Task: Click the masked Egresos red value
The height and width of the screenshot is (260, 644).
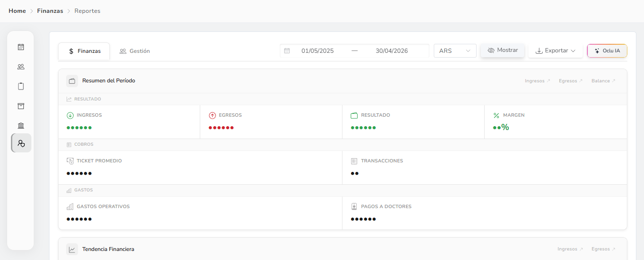Action: [221, 128]
